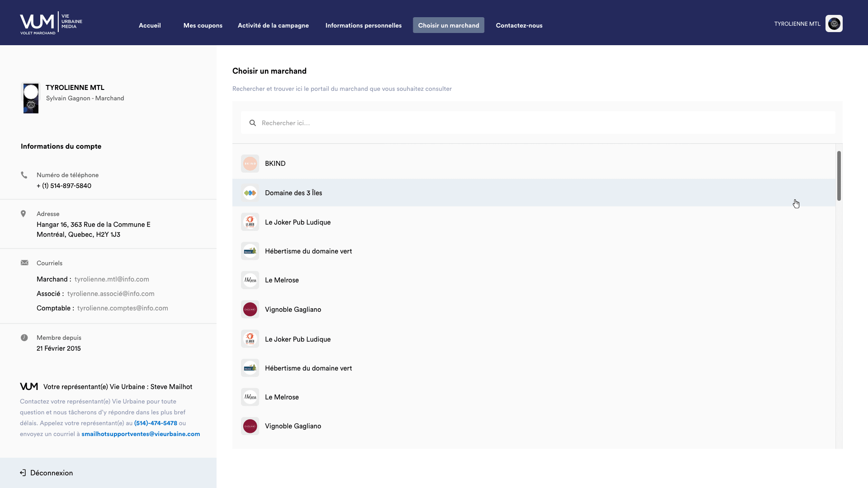This screenshot has width=868, height=488.
Task: Click the last Vignoble Gagliano logo
Action: (250, 426)
